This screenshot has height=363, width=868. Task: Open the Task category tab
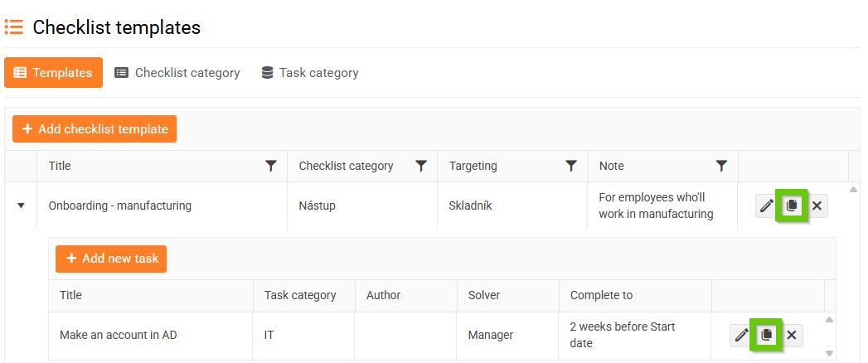(x=310, y=73)
